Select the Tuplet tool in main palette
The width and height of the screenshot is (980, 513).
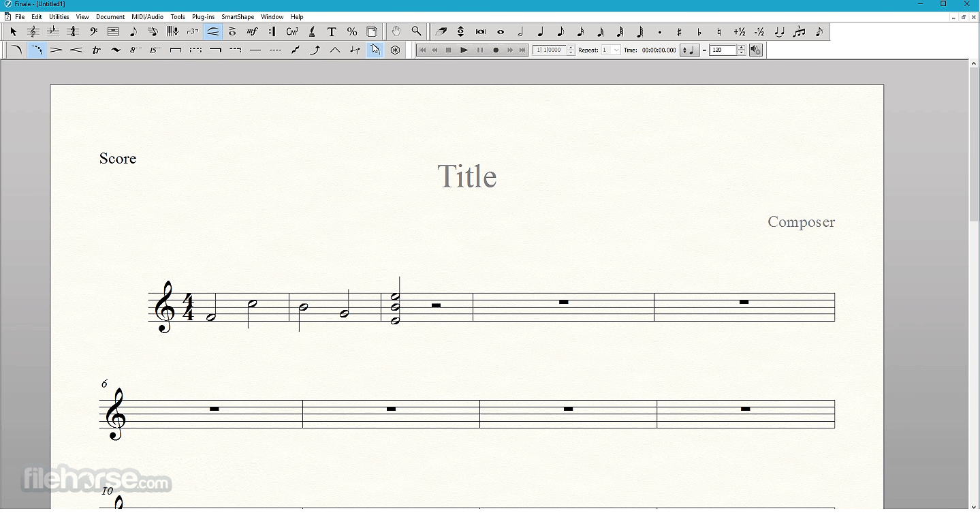point(193,31)
